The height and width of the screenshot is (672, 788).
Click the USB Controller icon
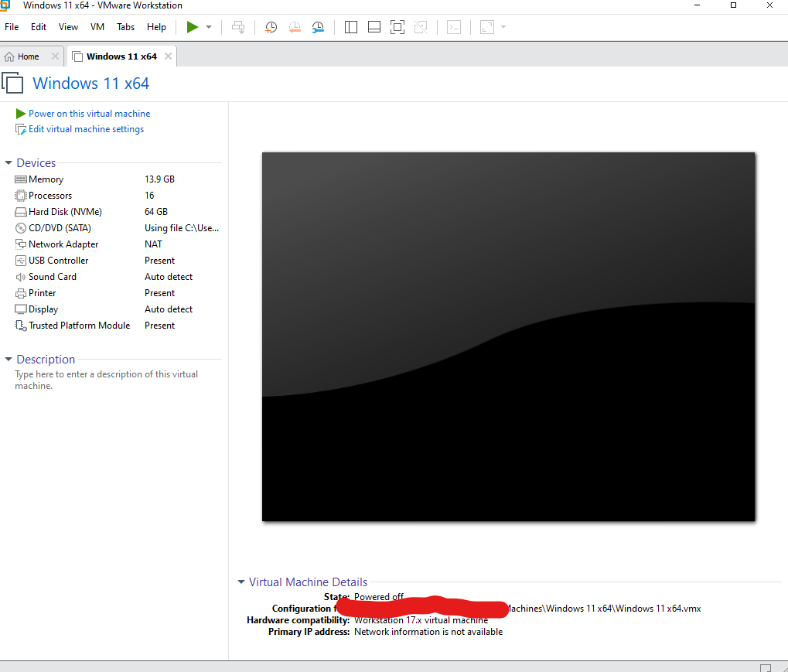[21, 261]
